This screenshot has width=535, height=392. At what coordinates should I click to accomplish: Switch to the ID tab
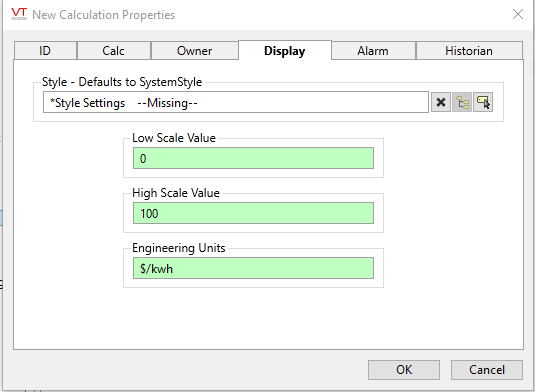pos(45,51)
